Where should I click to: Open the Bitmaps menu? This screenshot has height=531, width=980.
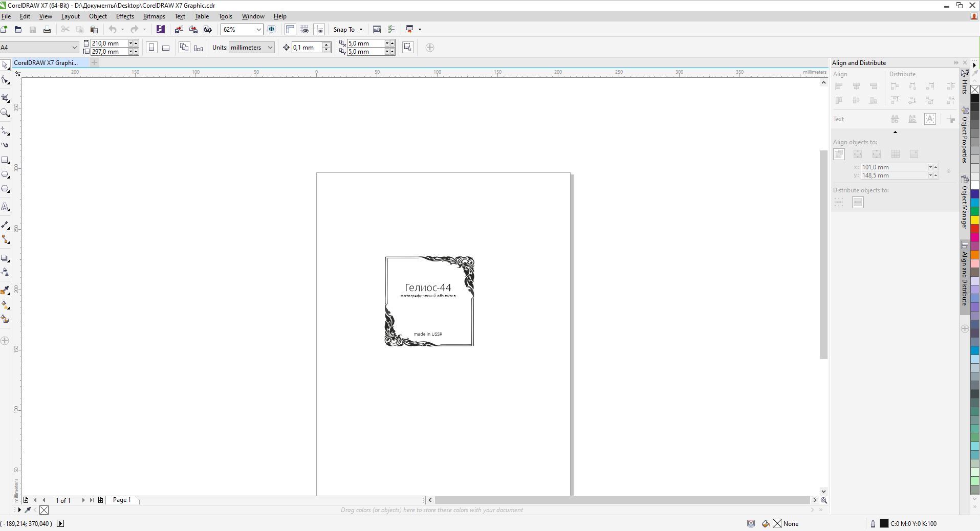point(154,16)
